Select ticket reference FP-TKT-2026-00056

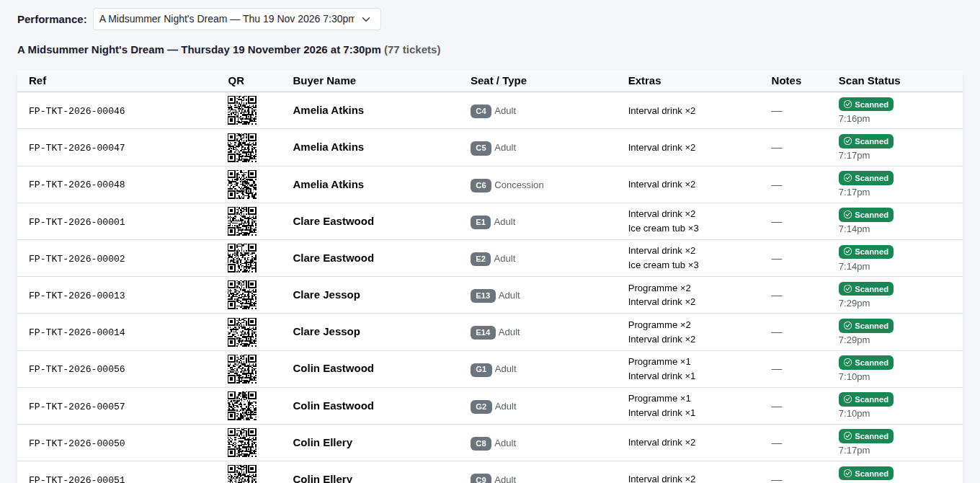77,369
